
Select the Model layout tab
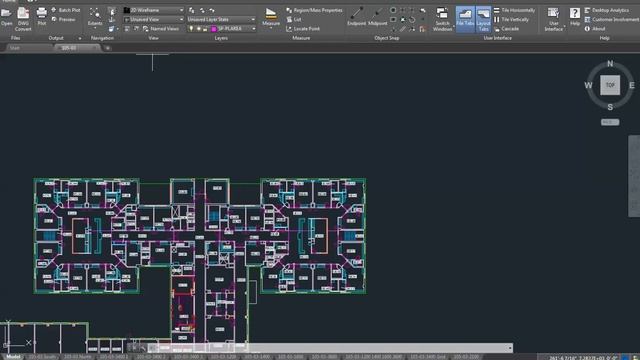[13, 357]
